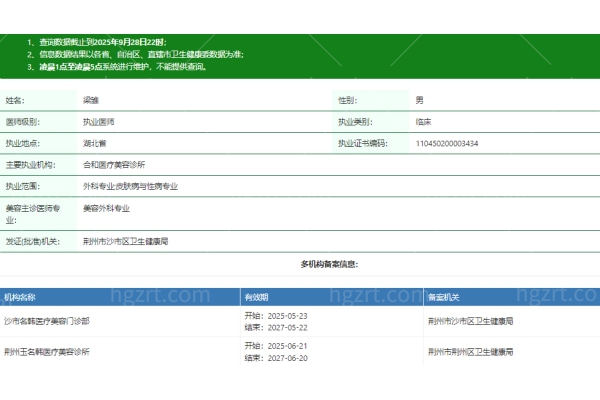Select the doctor's name value beside 姓名
The width and height of the screenshot is (600, 400).
pyautogui.click(x=91, y=101)
